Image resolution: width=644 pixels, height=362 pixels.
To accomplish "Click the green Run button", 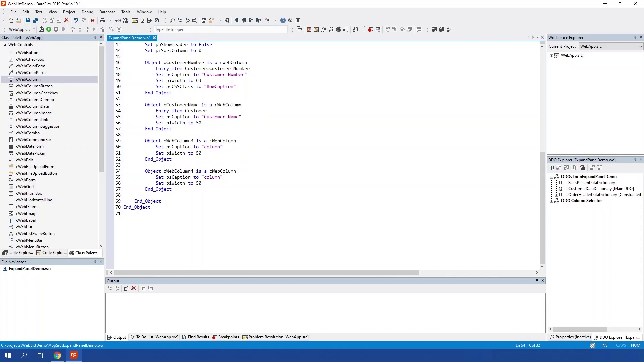I will (x=49, y=29).
